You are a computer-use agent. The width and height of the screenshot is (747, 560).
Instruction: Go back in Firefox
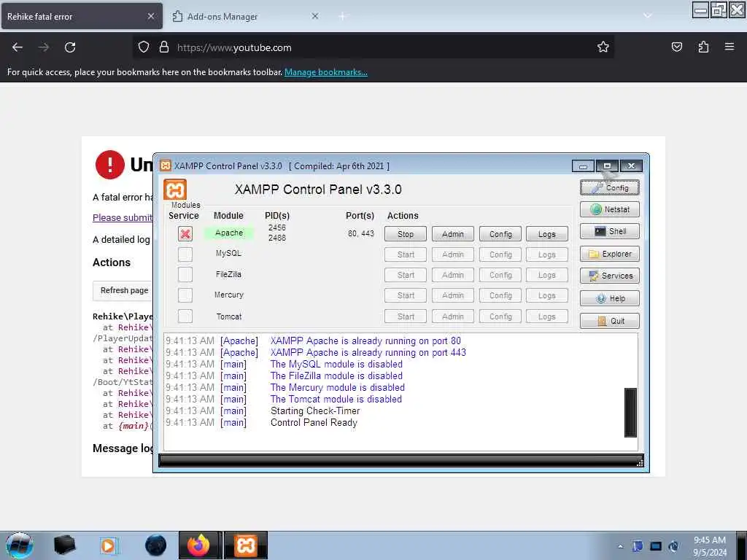18,47
